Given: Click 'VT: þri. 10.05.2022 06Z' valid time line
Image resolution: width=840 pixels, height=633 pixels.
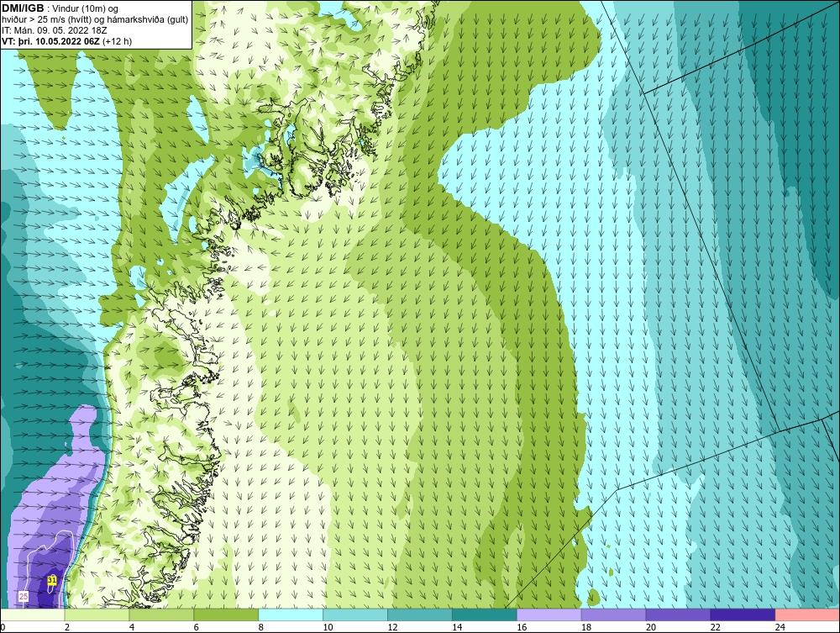Looking at the screenshot, I should 51,40.
